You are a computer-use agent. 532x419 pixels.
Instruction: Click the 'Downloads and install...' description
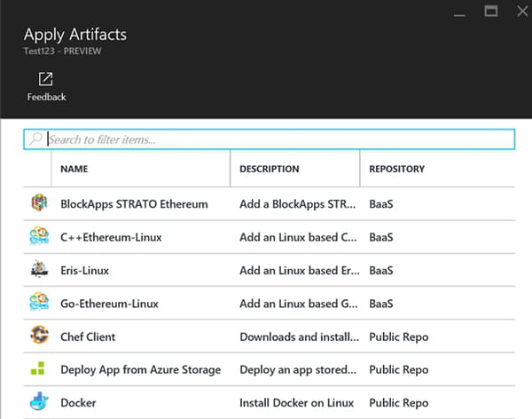coord(300,336)
